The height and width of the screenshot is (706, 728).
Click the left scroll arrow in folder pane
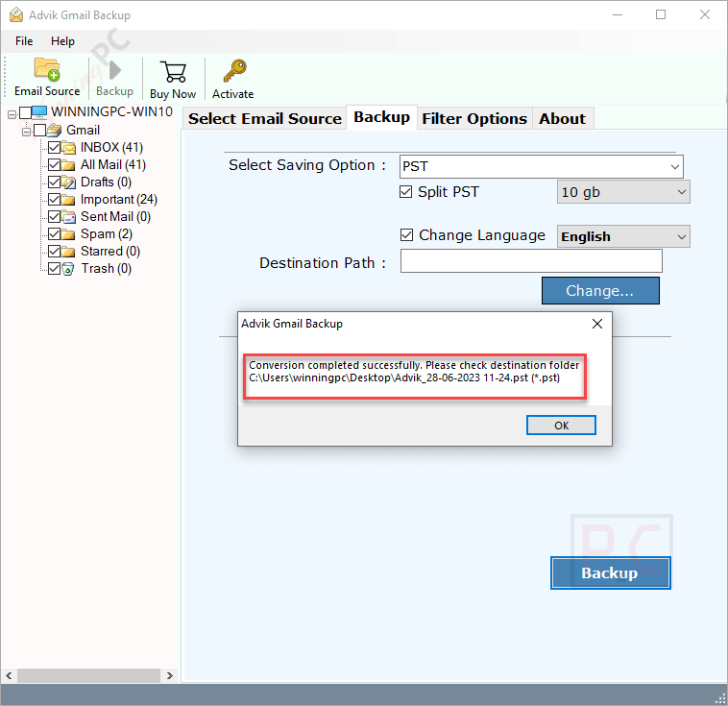[9, 675]
